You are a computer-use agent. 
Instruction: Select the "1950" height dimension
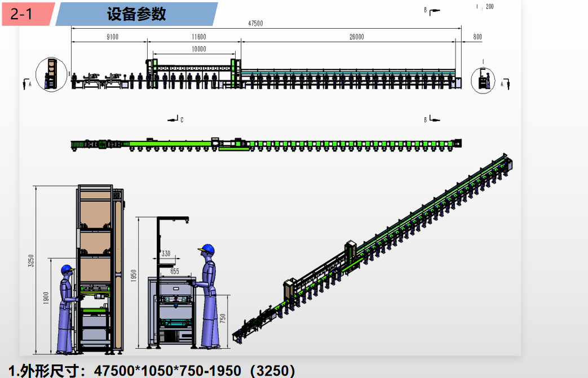pyautogui.click(x=134, y=275)
